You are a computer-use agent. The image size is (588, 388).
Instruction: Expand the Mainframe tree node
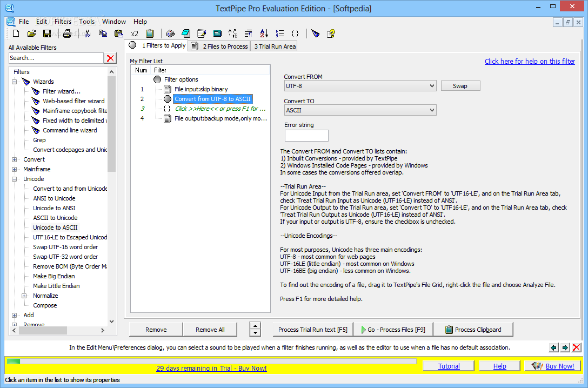click(x=14, y=170)
